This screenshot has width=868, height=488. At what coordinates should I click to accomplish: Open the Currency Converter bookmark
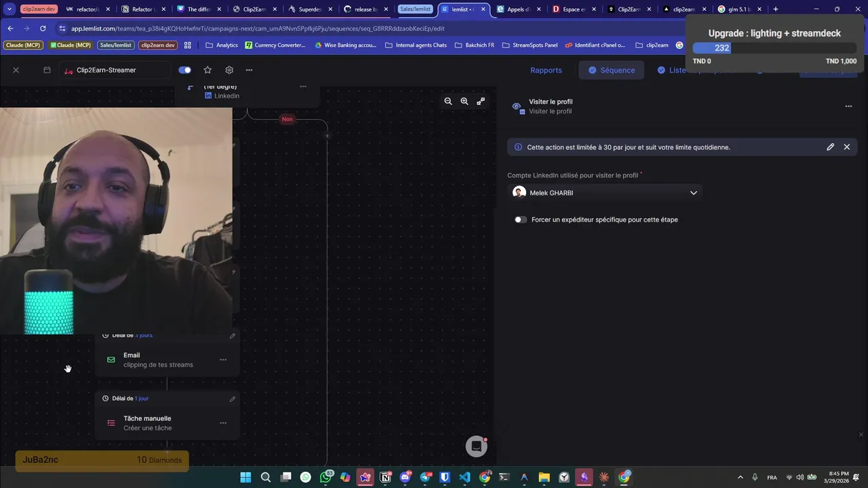click(275, 45)
